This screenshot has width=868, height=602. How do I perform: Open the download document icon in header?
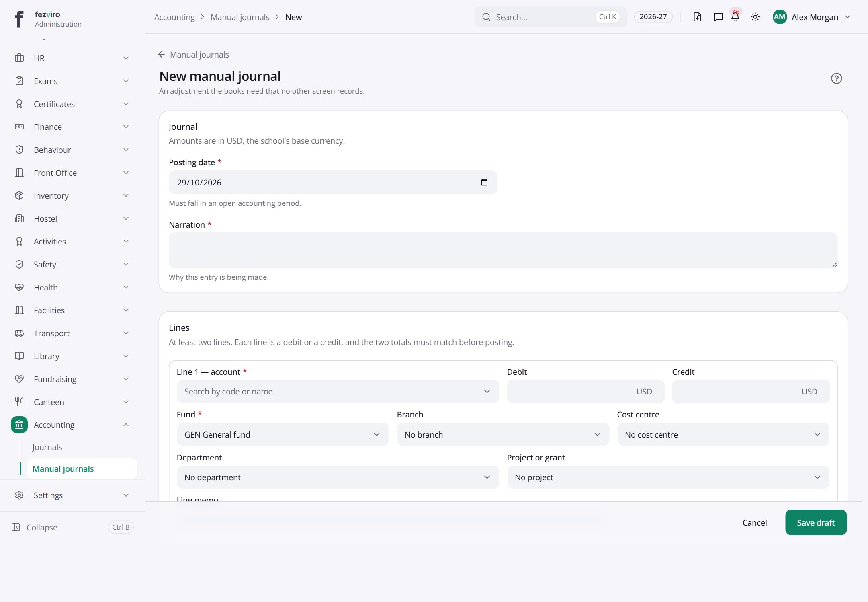point(697,17)
